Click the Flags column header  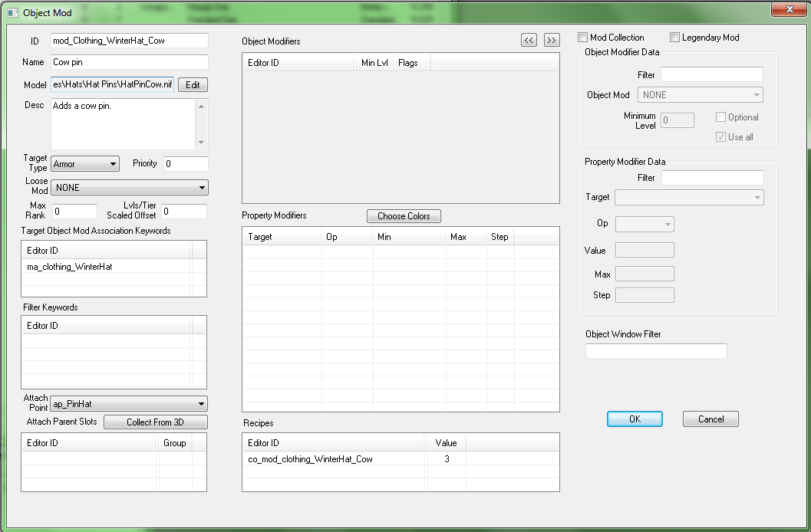(412, 63)
